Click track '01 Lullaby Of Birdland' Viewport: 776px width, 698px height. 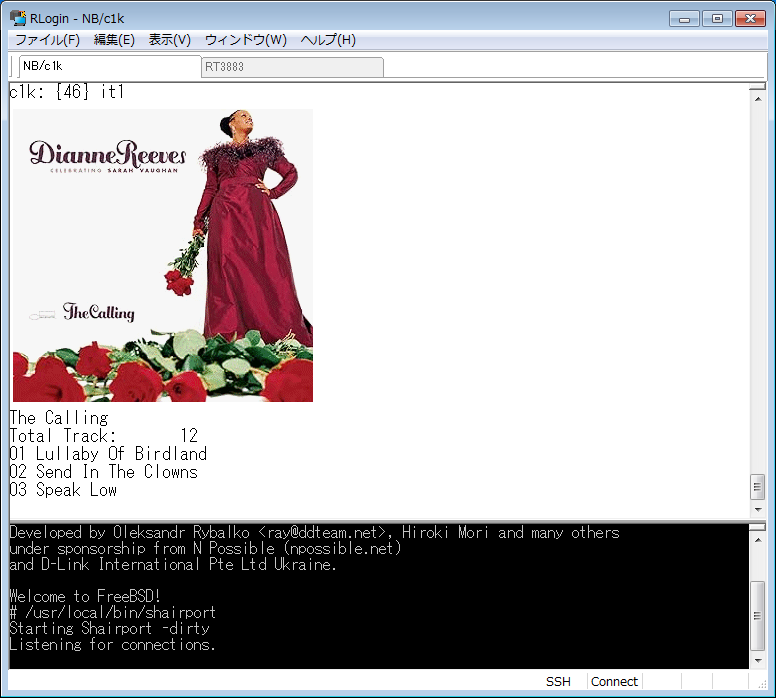pyautogui.click(x=108, y=454)
